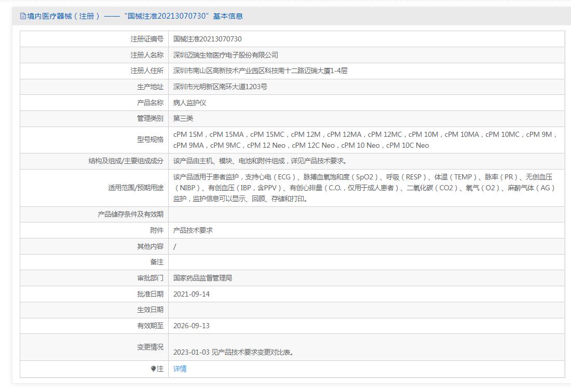Click the 注册人名称 label
Viewport: 571px width, 392px height.
(147, 55)
